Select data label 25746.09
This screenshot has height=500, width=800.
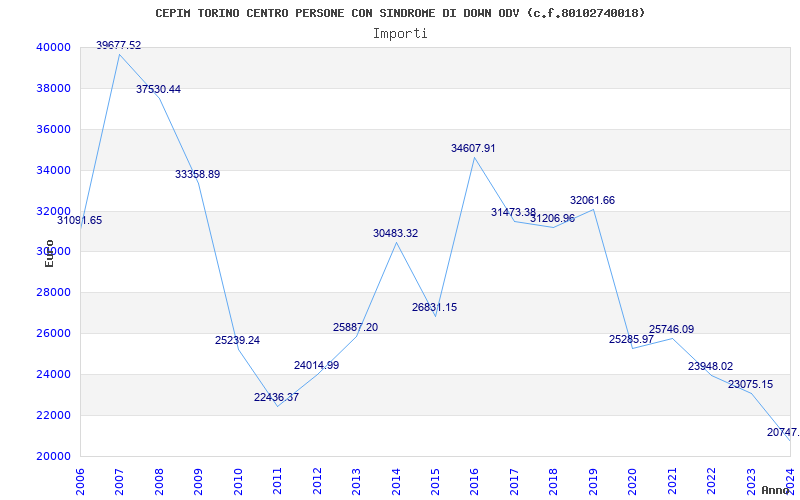point(671,330)
